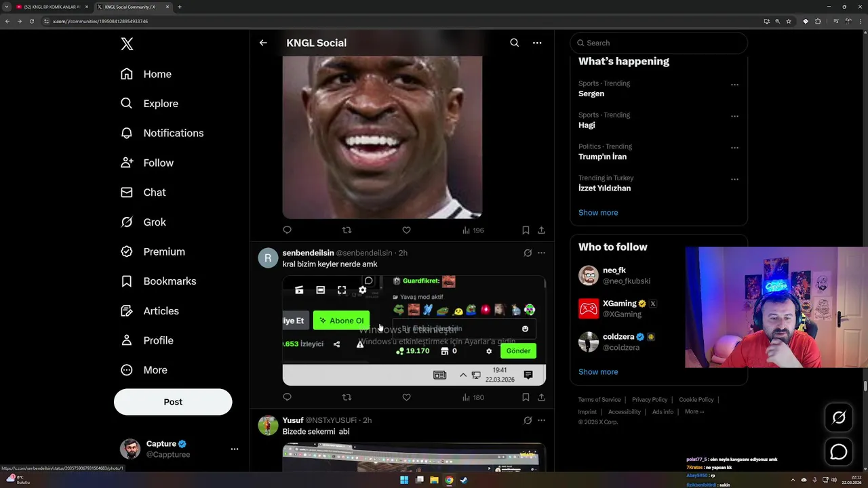
Task: Open Bookmarks from the sidebar
Action: tap(158, 281)
